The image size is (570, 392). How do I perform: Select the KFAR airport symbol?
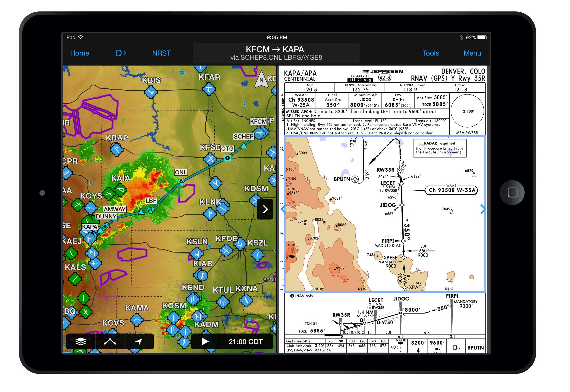tap(209, 89)
